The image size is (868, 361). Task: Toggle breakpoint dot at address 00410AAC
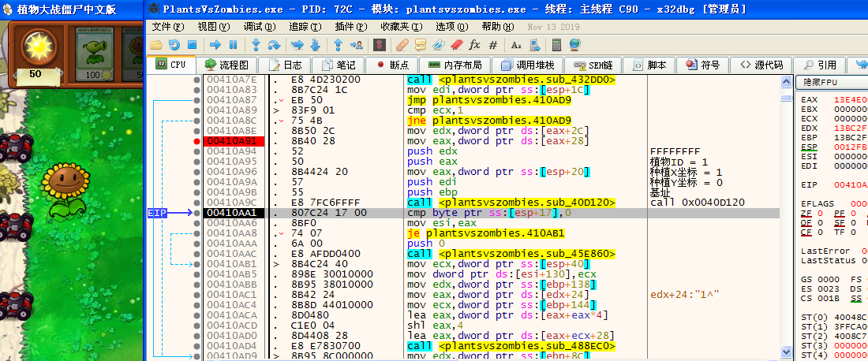[x=197, y=254]
